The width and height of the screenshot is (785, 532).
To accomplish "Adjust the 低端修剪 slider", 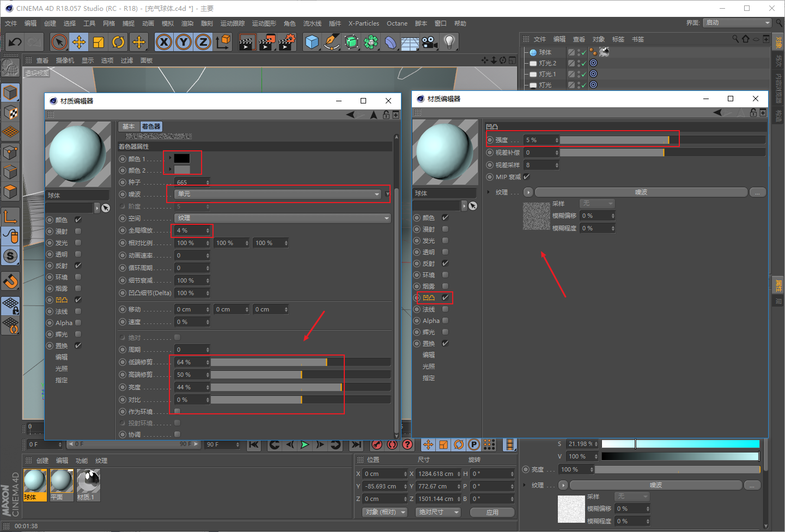I will (301, 362).
